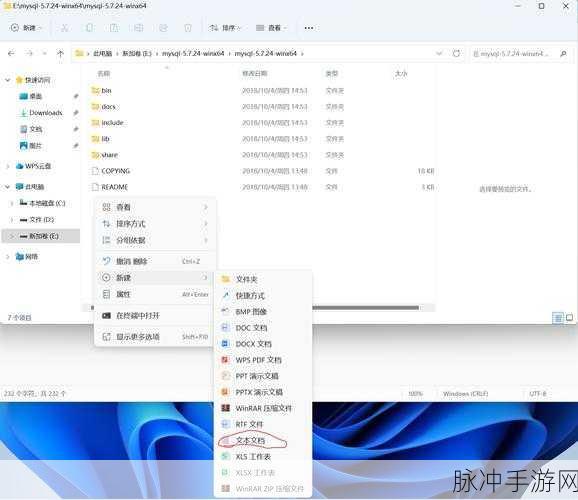Create new DOCX 文档 from submenu

pos(263,344)
